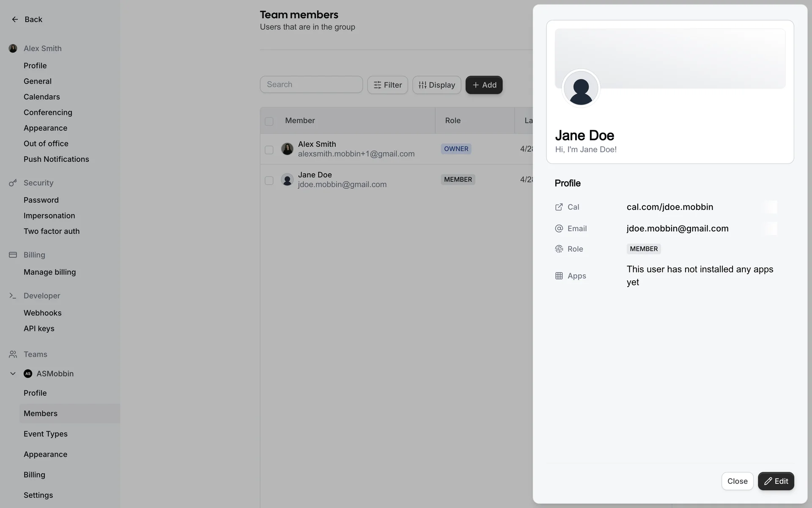This screenshot has width=812, height=508.
Task: Click the Billing credit card icon
Action: click(13, 255)
